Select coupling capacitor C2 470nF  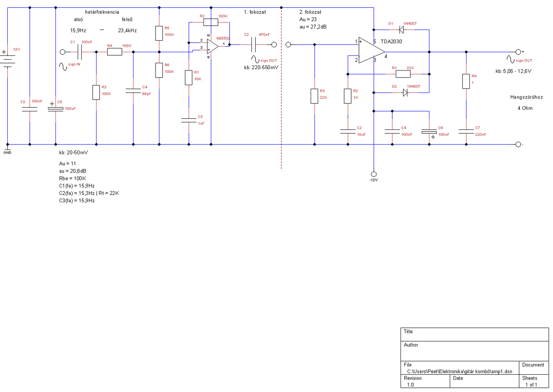pyautogui.click(x=254, y=44)
